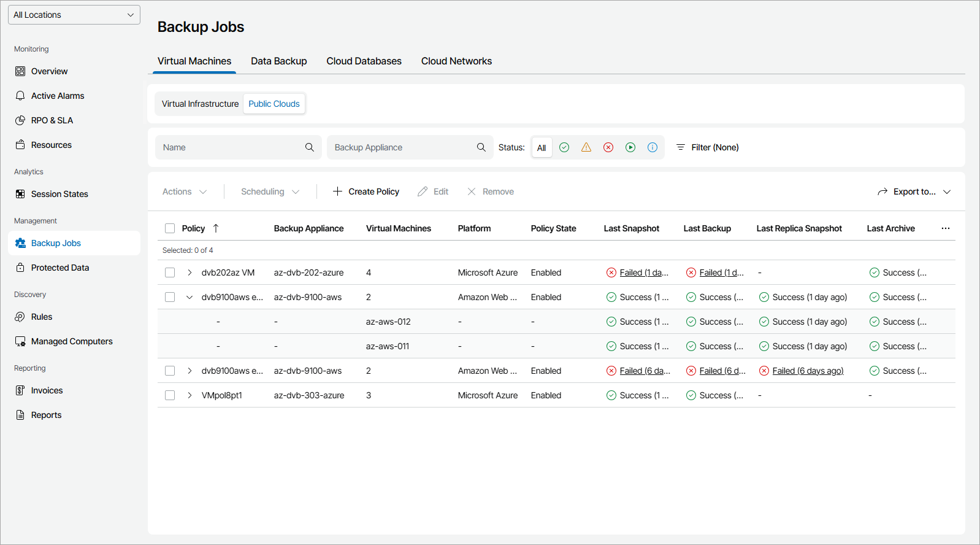
Task: Select the dvb202az VM policy checkbox
Action: pos(170,272)
